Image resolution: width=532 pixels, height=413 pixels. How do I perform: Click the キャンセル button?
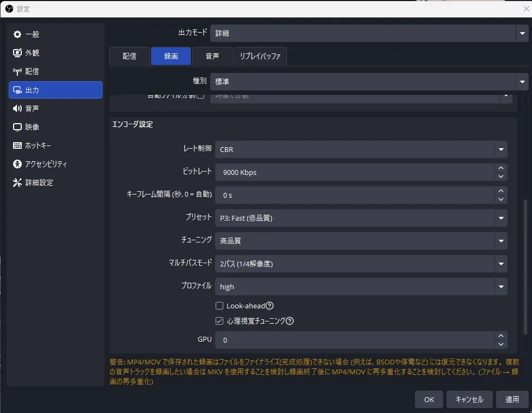pos(469,399)
